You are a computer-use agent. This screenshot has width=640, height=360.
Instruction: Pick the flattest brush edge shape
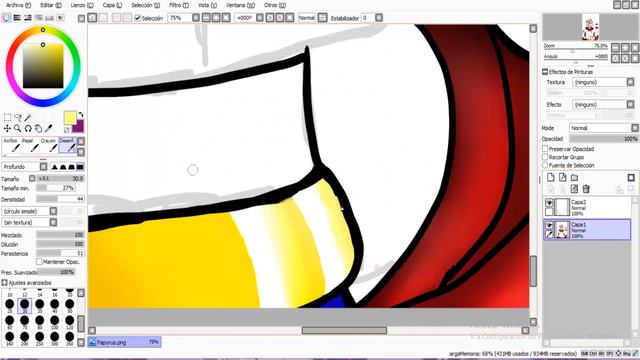[x=80, y=167]
